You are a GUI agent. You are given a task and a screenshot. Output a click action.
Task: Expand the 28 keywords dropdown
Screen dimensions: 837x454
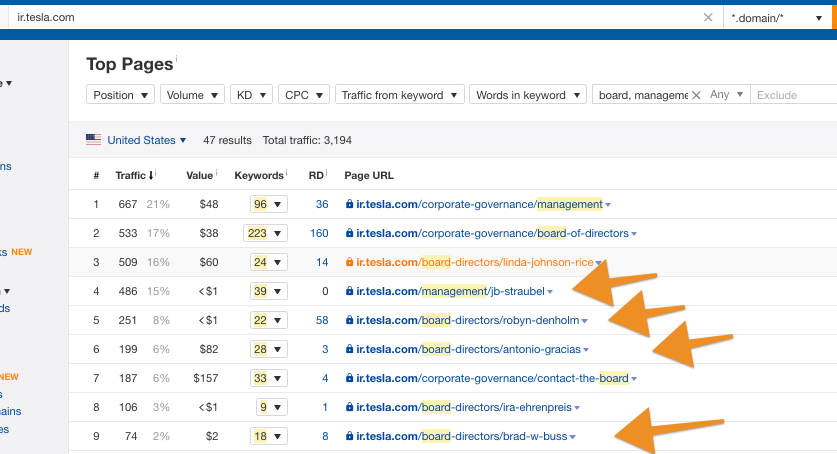click(269, 349)
